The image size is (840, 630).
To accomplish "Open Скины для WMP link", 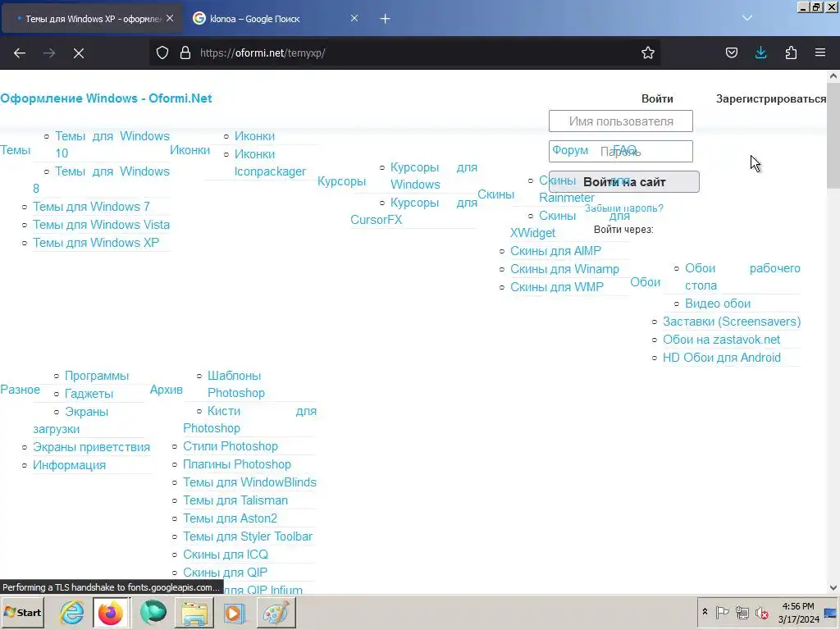I will 557,287.
